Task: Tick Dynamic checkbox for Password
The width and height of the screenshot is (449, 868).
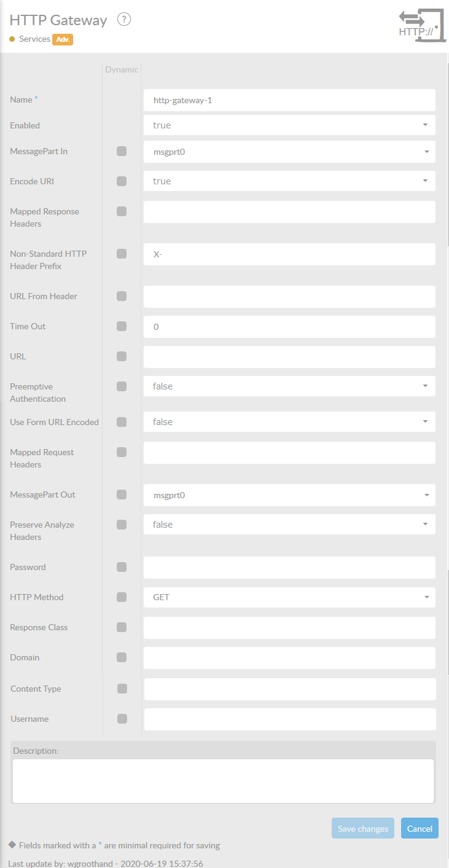Action: (x=122, y=567)
